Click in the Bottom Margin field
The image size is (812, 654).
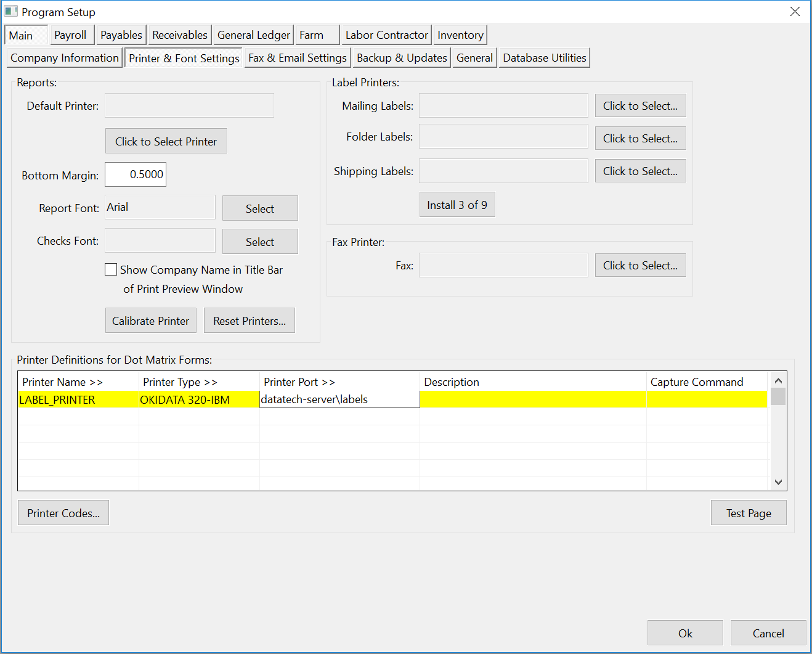tap(136, 174)
